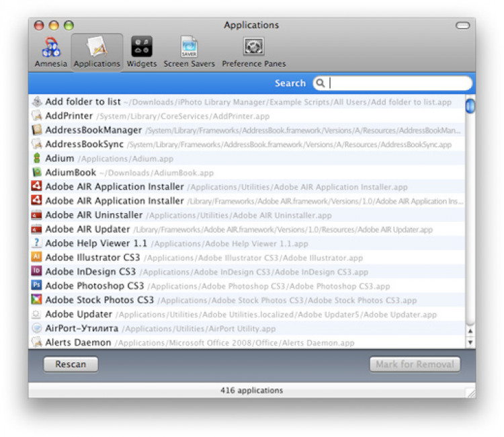
Task: Click the Adobe AIR Installer icon in /Applications/Utilities row
Action: [x=37, y=186]
